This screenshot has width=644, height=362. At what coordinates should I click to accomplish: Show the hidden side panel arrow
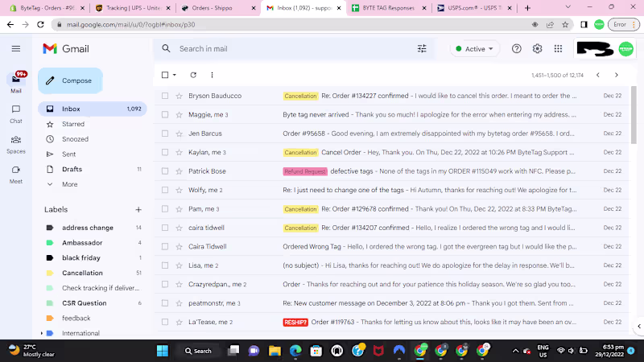click(x=639, y=327)
